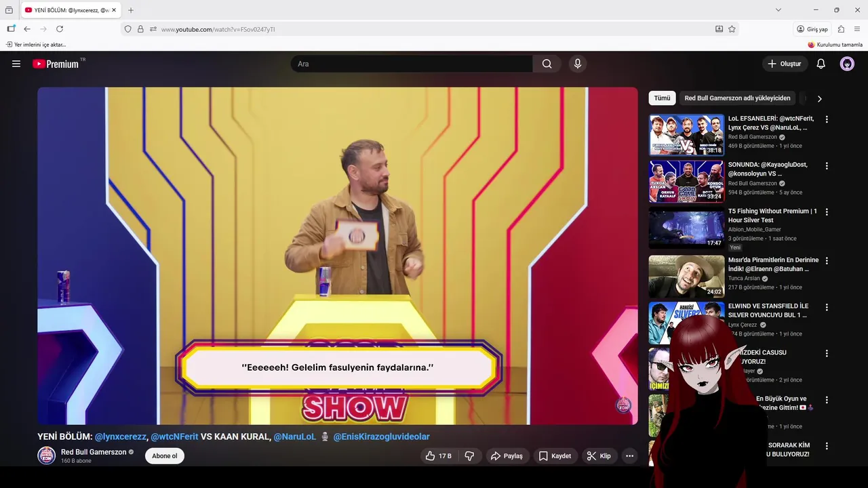Click channel watermark in video corner
Image resolution: width=868 pixels, height=488 pixels.
pyautogui.click(x=623, y=405)
